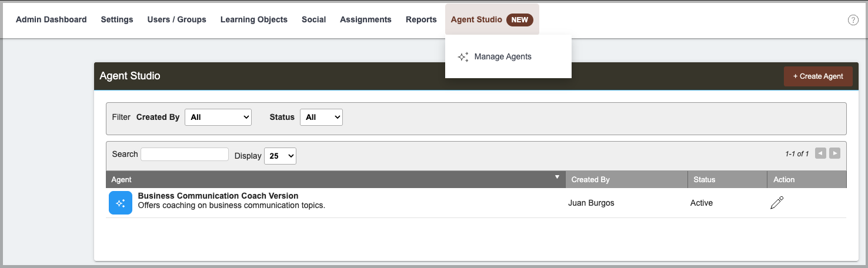The width and height of the screenshot is (868, 268).
Task: Open the Reports menu
Action: 421,19
